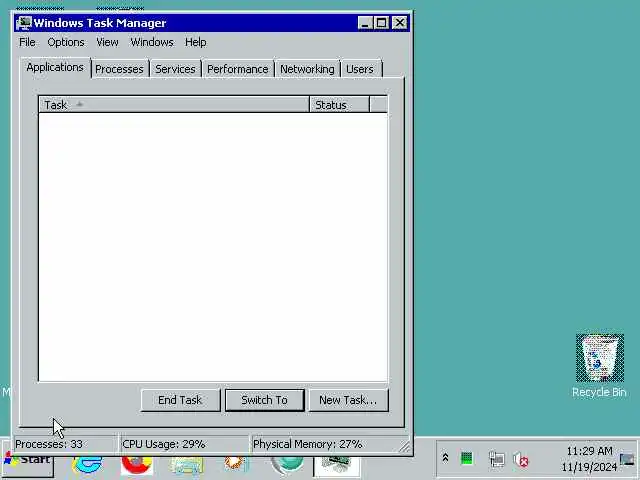This screenshot has height=480, width=640.
Task: Sort by the Task column header
Action: pyautogui.click(x=174, y=104)
